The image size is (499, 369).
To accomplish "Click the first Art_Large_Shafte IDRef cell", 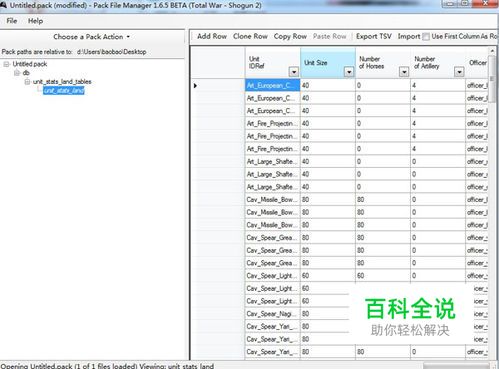I will (272, 162).
